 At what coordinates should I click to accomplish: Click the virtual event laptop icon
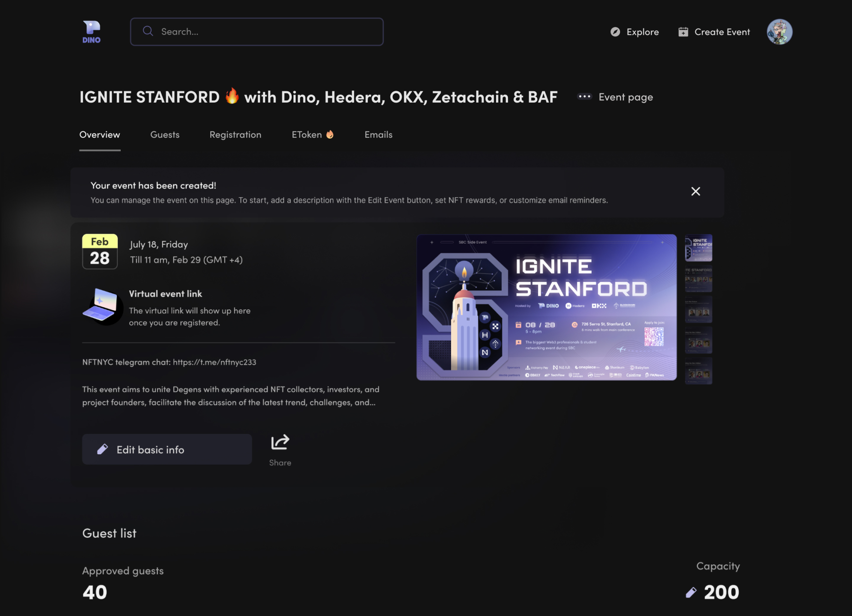[101, 306]
